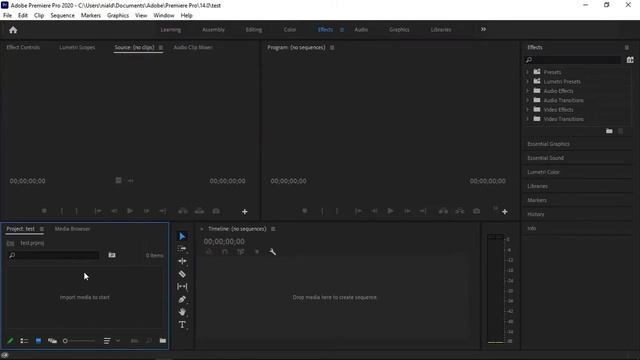Image resolution: width=640 pixels, height=360 pixels.
Task: Click Drag Video Only icon in Source monitor
Action: point(118,180)
